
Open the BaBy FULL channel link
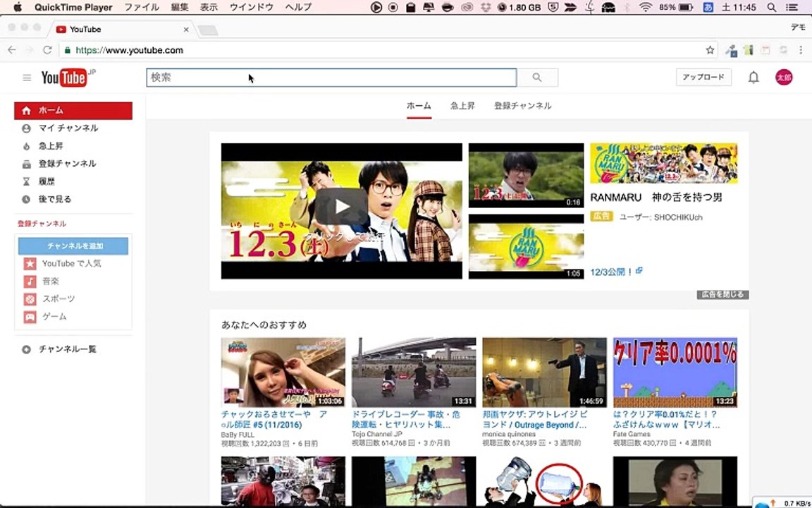(238, 435)
